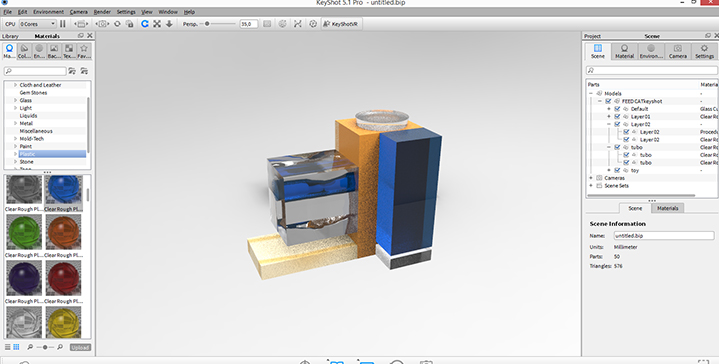Expand the Paint material category

click(15, 146)
